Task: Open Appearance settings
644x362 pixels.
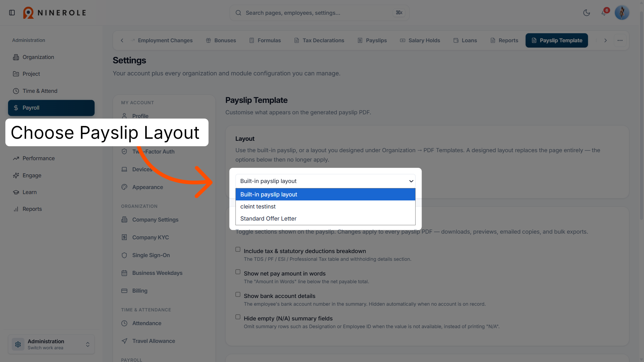Action: [x=164, y=187]
